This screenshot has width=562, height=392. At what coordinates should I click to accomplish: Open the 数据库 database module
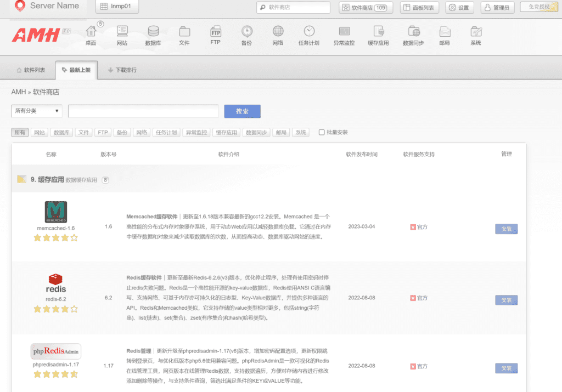(153, 36)
